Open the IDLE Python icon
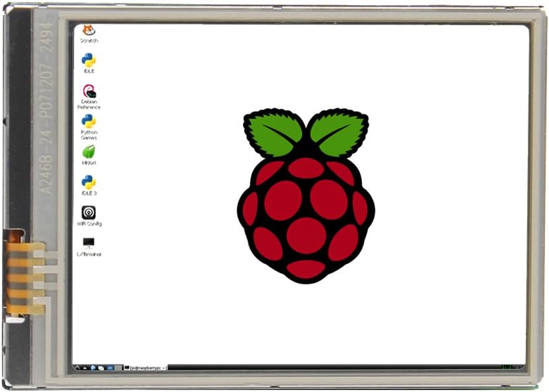 [89, 63]
